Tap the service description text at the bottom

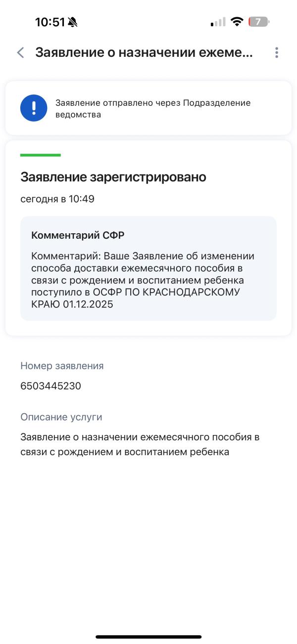point(140,444)
